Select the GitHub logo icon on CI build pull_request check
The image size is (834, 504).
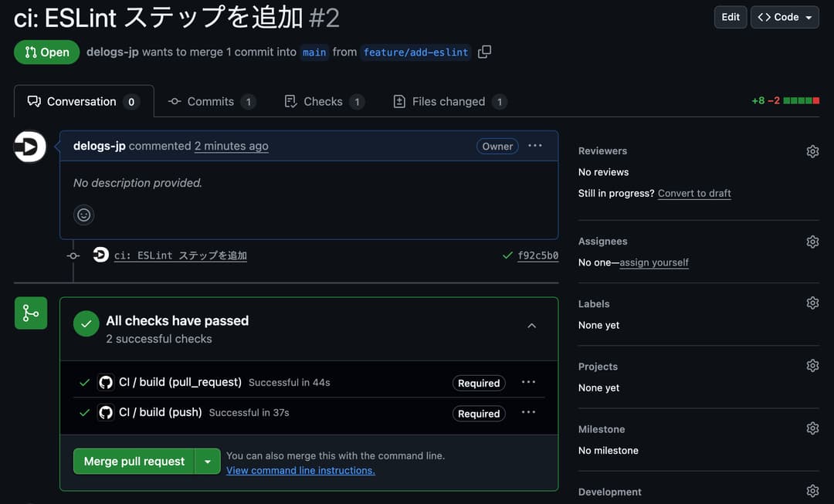click(x=106, y=382)
